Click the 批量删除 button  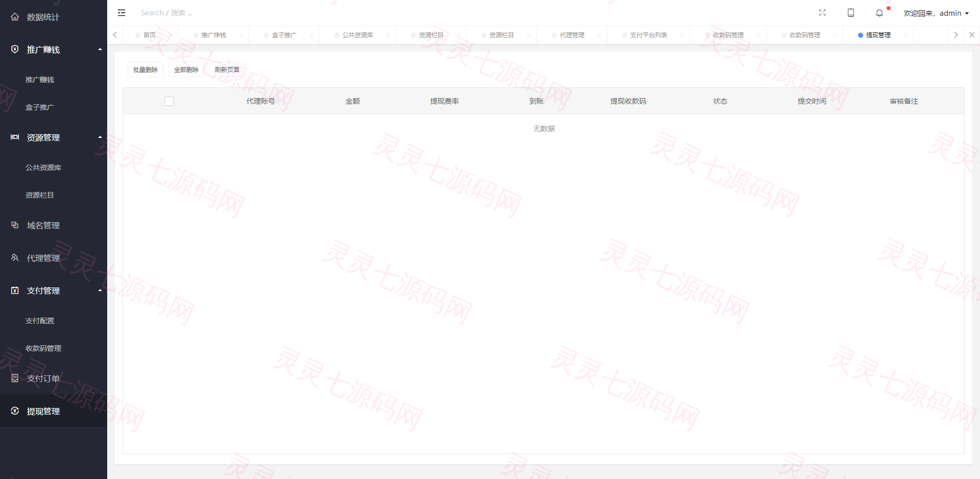tap(145, 70)
